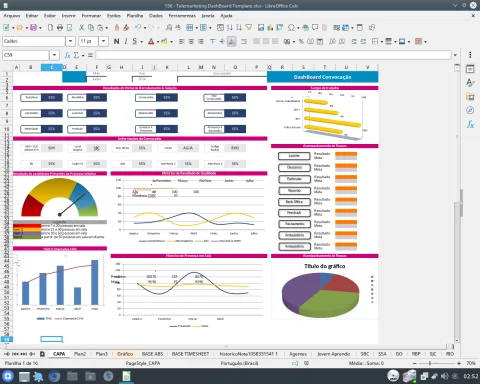Toggle center horizontally alignment
Screen dimensions: 480x384
pos(191,41)
